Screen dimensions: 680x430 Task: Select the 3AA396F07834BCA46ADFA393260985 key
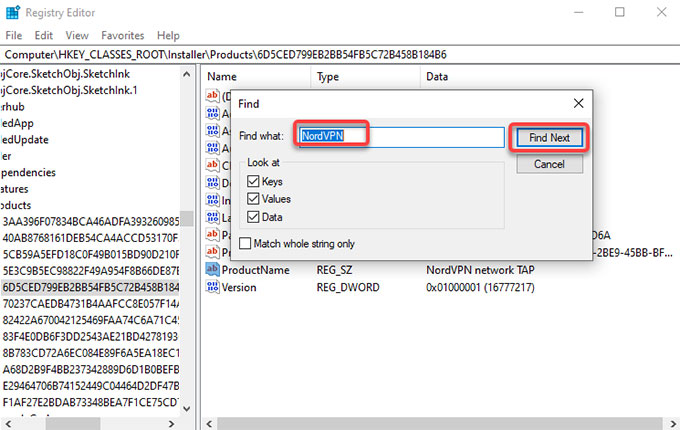pyautogui.click(x=91, y=222)
